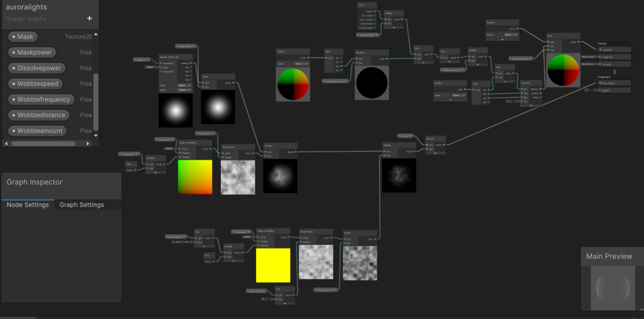The image size is (644, 319).
Task: Click the Lerp node color sphere preview
Action: click(563, 70)
